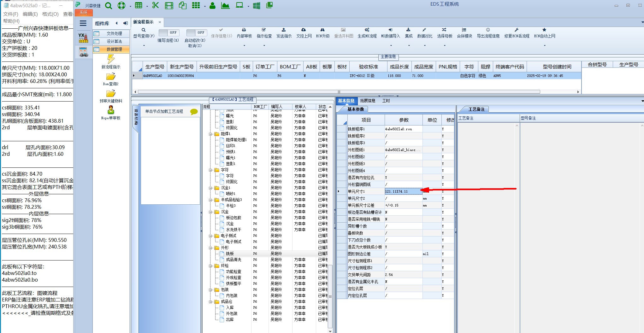Toggle the 启动修改(E) OFF switch
This screenshot has height=333, width=644.
pos(197,32)
